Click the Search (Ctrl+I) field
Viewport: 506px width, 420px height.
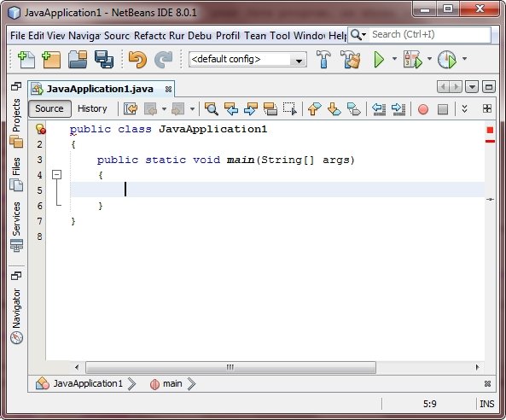pyautogui.click(x=430, y=34)
